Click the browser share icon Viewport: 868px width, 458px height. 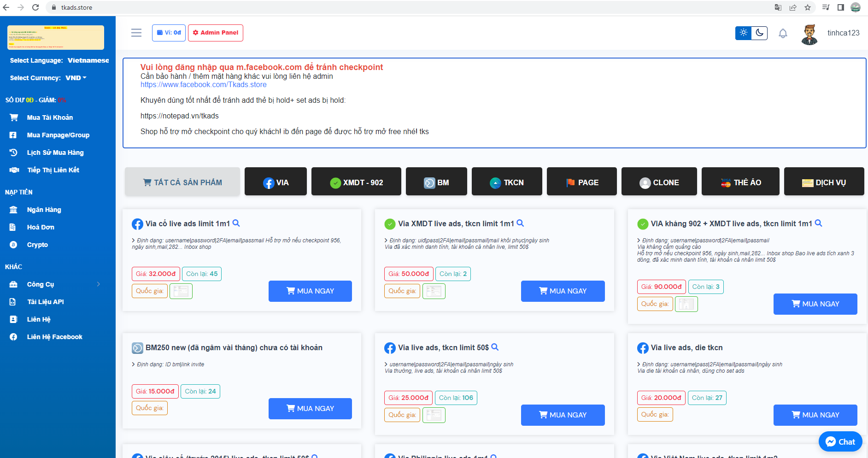pyautogui.click(x=793, y=7)
